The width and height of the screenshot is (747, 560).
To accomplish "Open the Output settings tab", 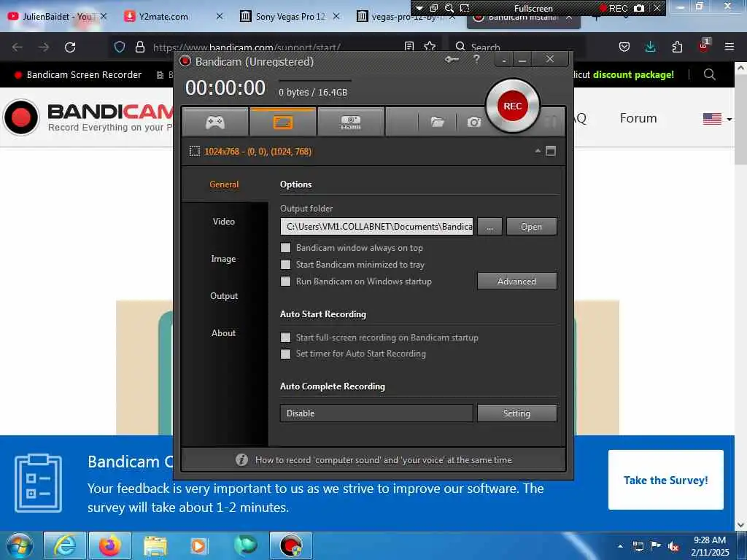I will point(224,296).
